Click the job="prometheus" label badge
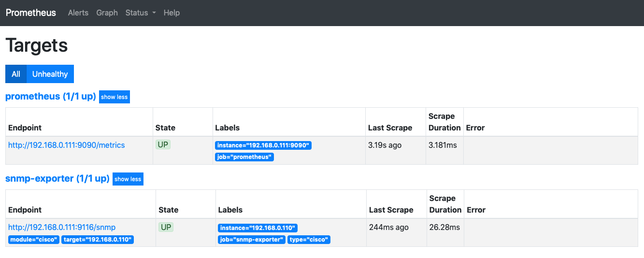 pos(244,157)
